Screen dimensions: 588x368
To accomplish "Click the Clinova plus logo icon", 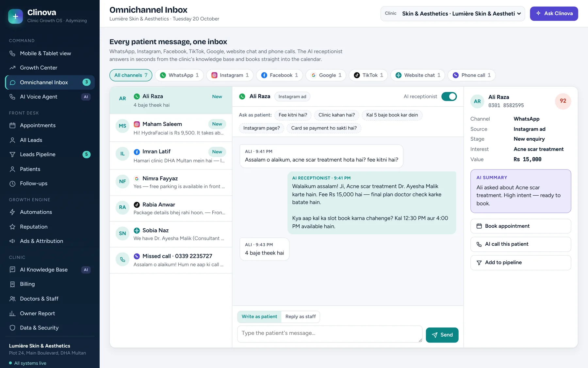I will coord(15,16).
